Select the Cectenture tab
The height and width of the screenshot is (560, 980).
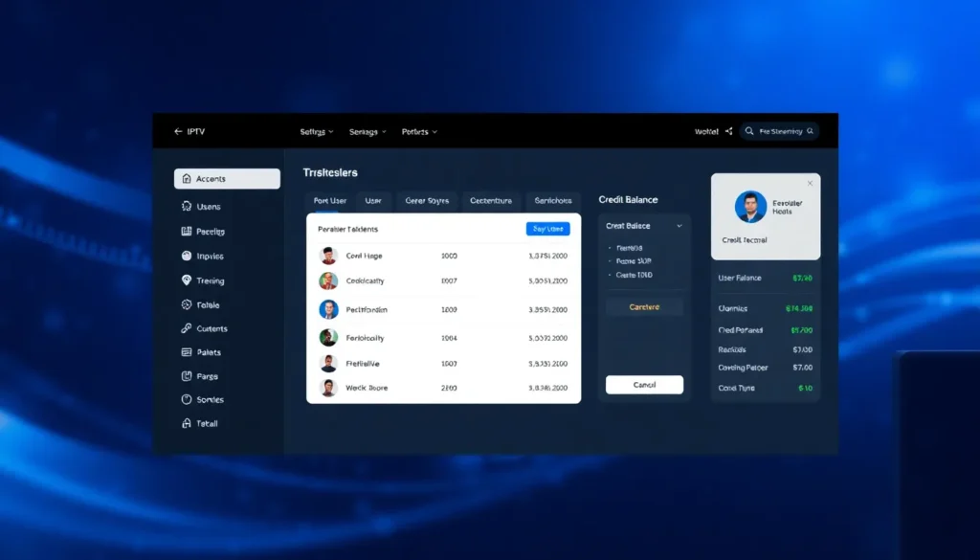coord(491,201)
